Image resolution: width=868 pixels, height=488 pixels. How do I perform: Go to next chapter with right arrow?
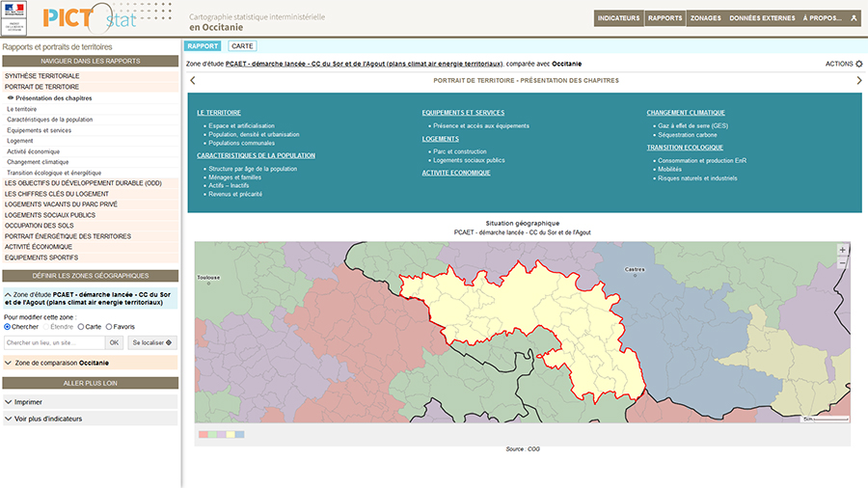click(858, 81)
